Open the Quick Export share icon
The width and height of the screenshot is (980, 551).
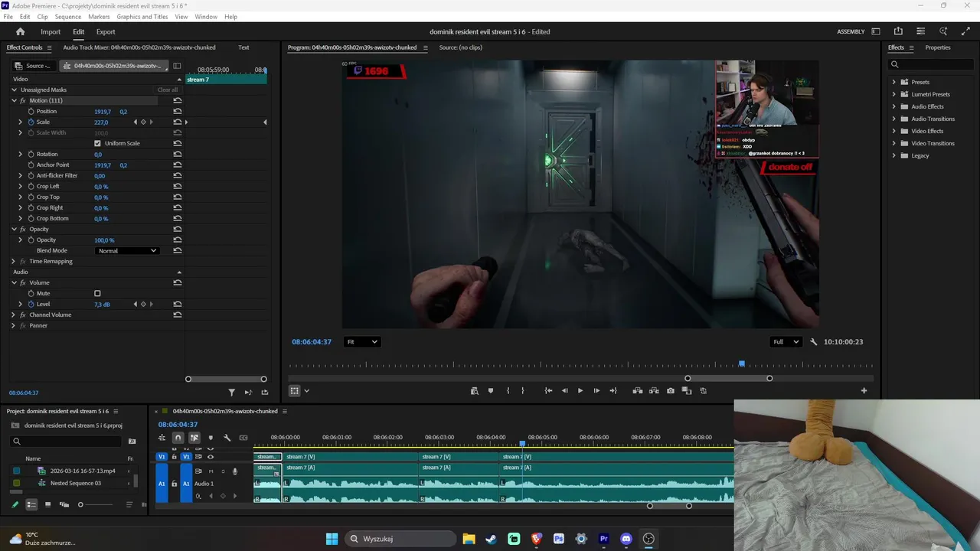(898, 31)
